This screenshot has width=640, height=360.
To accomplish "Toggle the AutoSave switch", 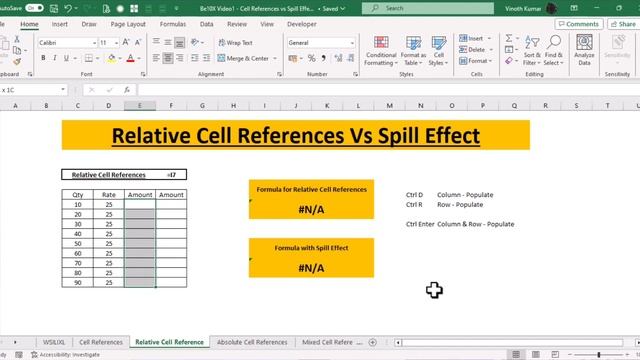I will (34, 8).
